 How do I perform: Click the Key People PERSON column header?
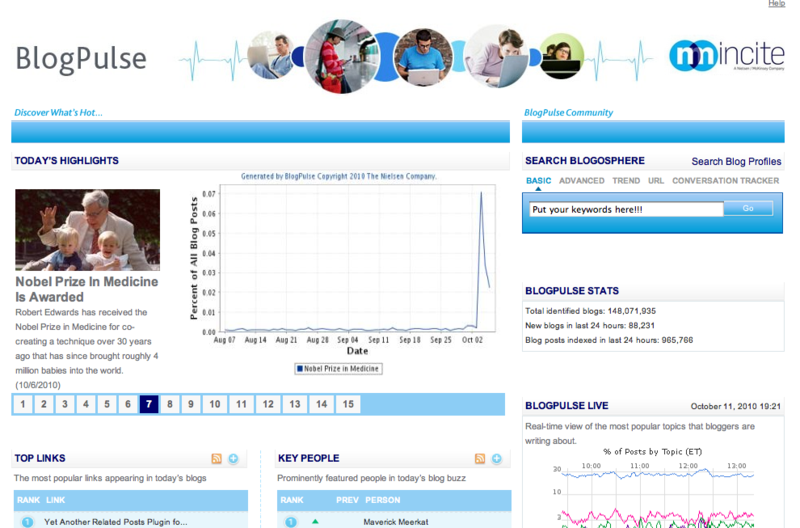tap(383, 500)
